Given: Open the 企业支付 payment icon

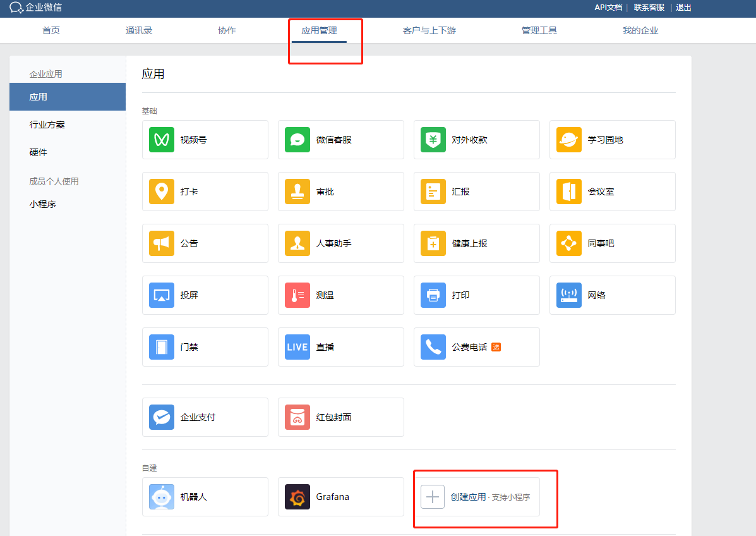Looking at the screenshot, I should pos(162,417).
